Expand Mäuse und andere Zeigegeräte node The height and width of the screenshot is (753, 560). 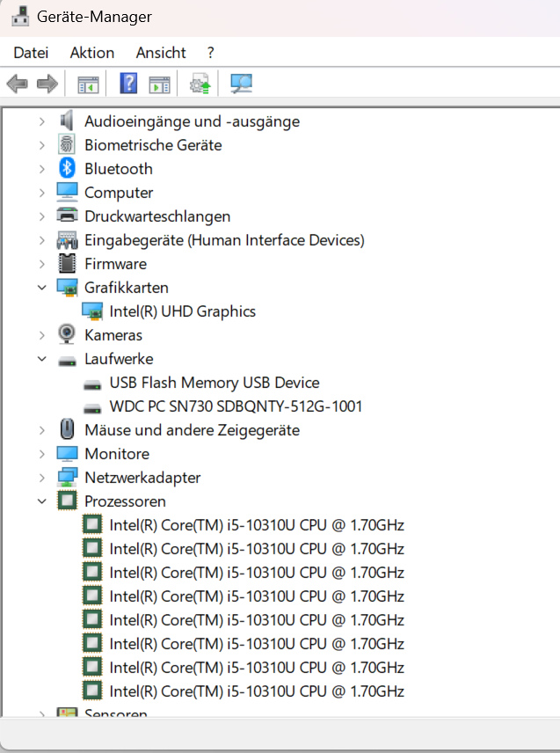(42, 430)
